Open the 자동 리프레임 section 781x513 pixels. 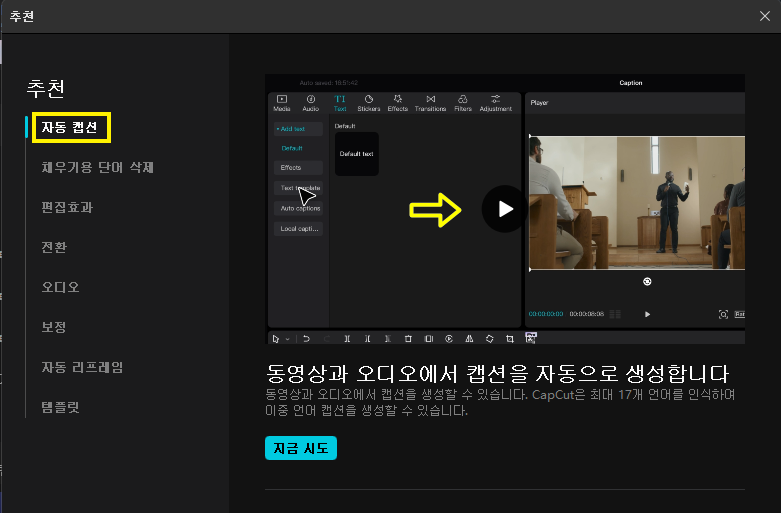(x=82, y=367)
